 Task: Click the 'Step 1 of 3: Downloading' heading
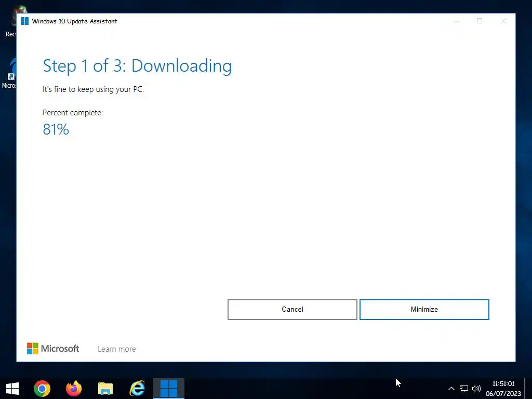[x=137, y=66]
